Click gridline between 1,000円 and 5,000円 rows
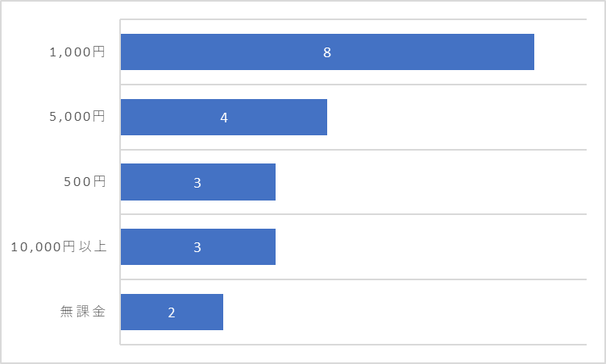The height and width of the screenshot is (364, 606). 354,85
